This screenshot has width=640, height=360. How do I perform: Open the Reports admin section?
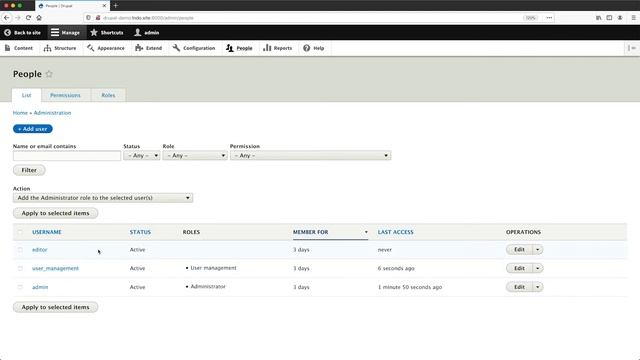pyautogui.click(x=278, y=48)
